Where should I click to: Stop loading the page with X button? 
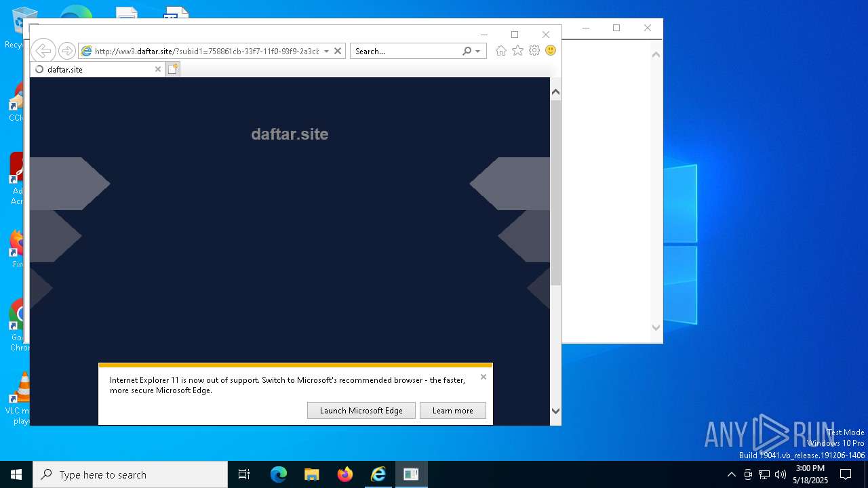[338, 51]
